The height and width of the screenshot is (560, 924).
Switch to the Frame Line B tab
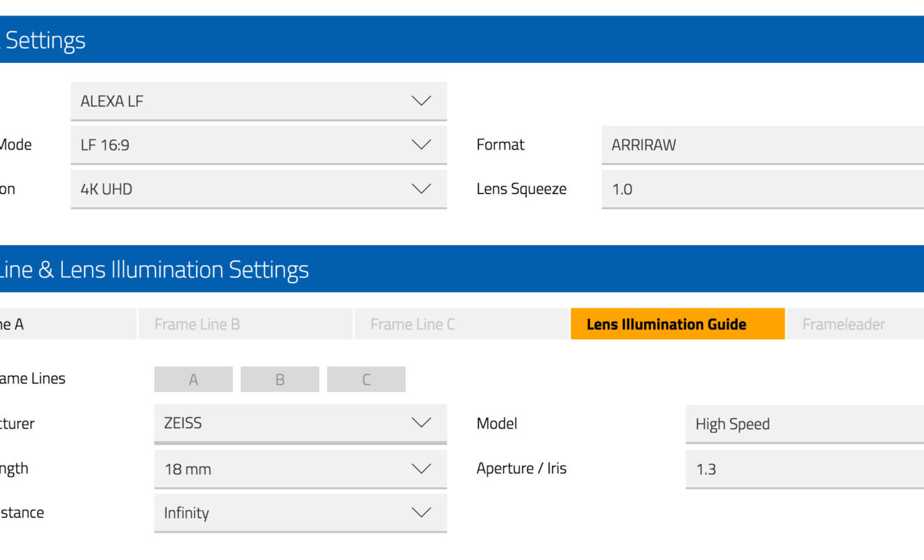click(246, 324)
